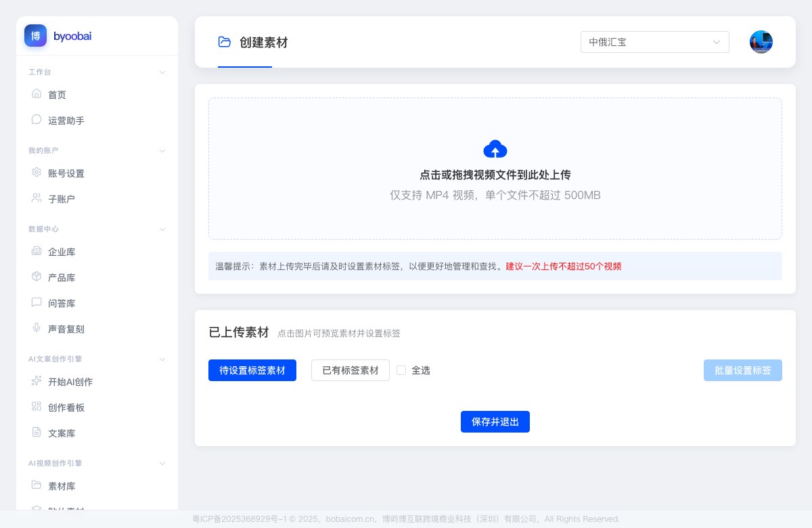This screenshot has width=812, height=528.
Task: Select the 创建素材 tab
Action: point(253,43)
